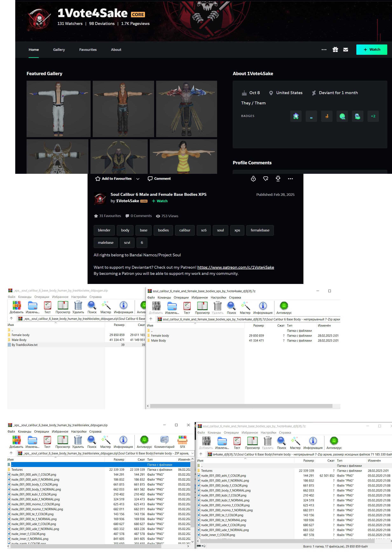The width and height of the screenshot is (392, 558).
Task: Select nude_inner_f_NORMAL.png in zip window
Action: pos(30,539)
